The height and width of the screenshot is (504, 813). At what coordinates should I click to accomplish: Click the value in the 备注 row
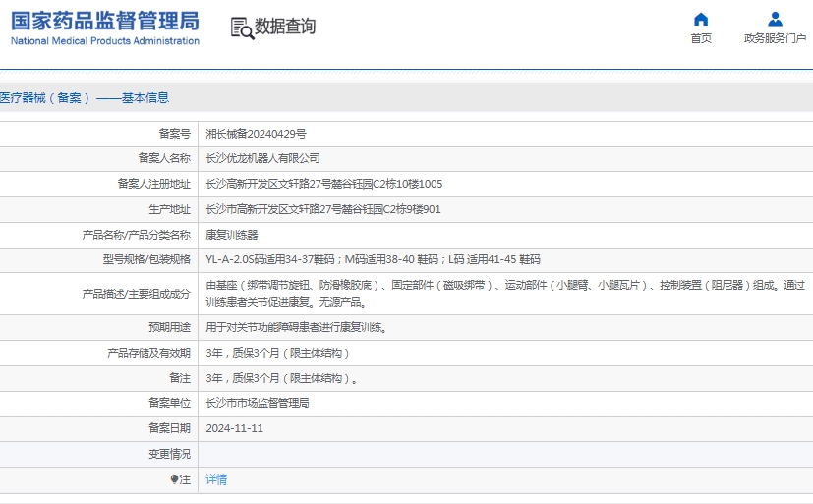(x=281, y=378)
